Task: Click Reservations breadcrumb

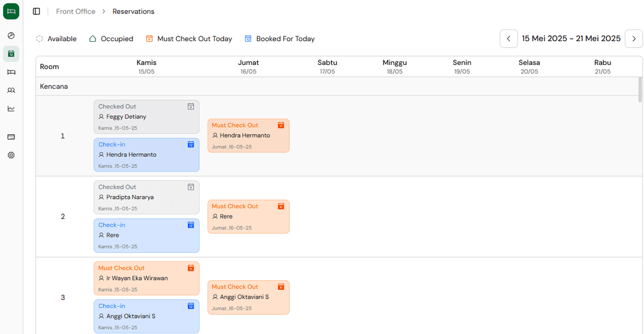Action: coord(134,11)
